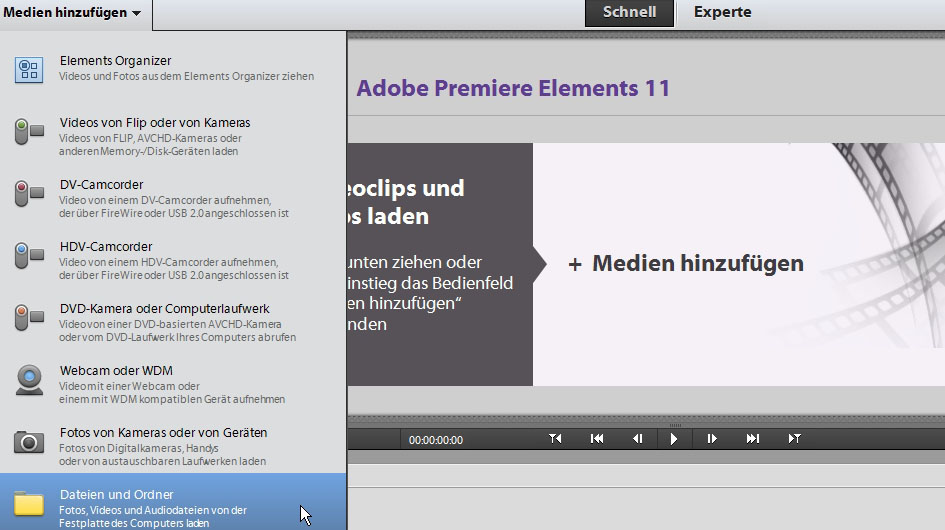The height and width of the screenshot is (530, 945).
Task: Open the Medien hinzufügen dropdown
Action: point(72,13)
